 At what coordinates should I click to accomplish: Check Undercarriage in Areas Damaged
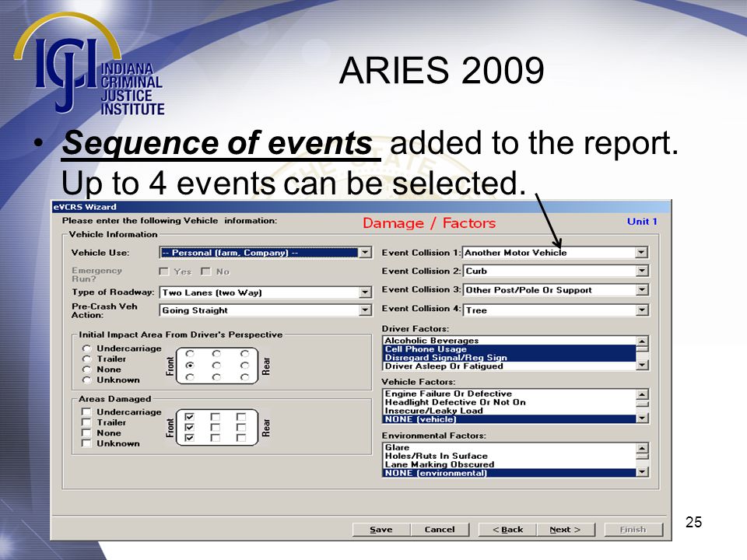coord(86,412)
